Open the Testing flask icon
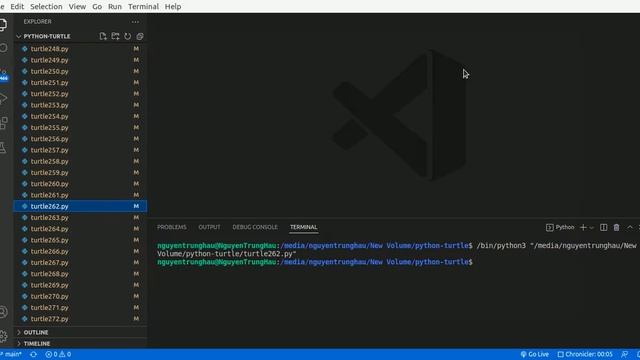This screenshot has width=640, height=360. 3,148
